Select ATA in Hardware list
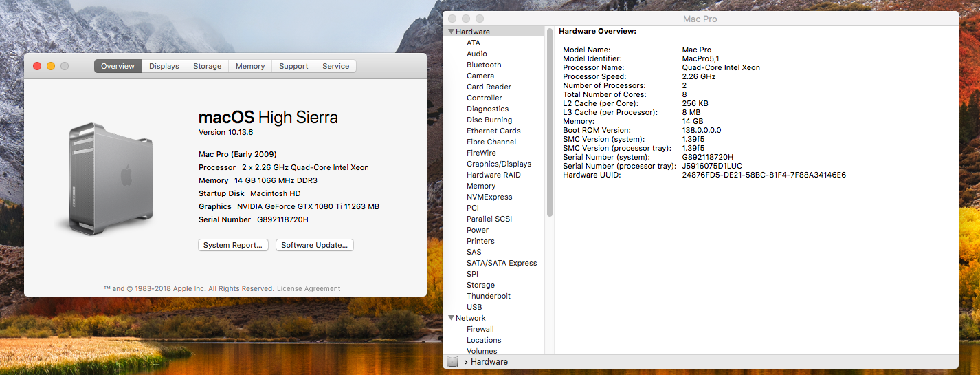980x375 pixels. tap(474, 43)
